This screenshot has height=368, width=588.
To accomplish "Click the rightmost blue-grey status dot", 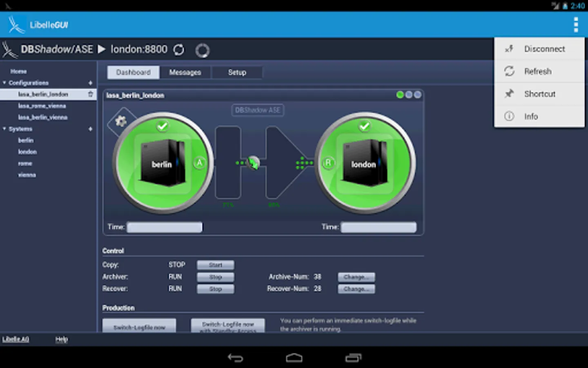I will (417, 95).
